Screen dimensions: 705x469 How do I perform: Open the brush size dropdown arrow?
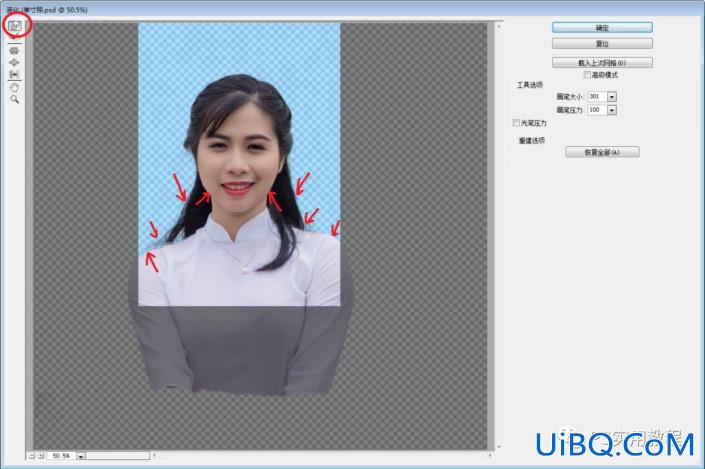coord(612,97)
